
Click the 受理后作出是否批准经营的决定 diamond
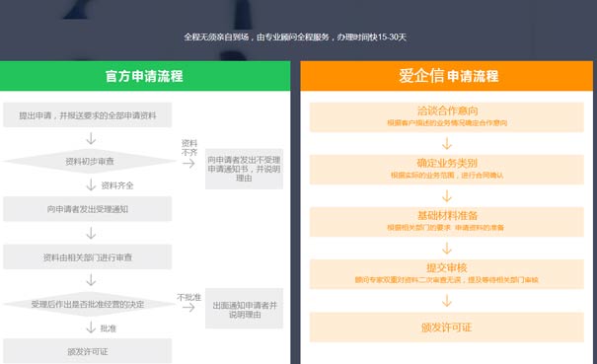pyautogui.click(x=90, y=304)
